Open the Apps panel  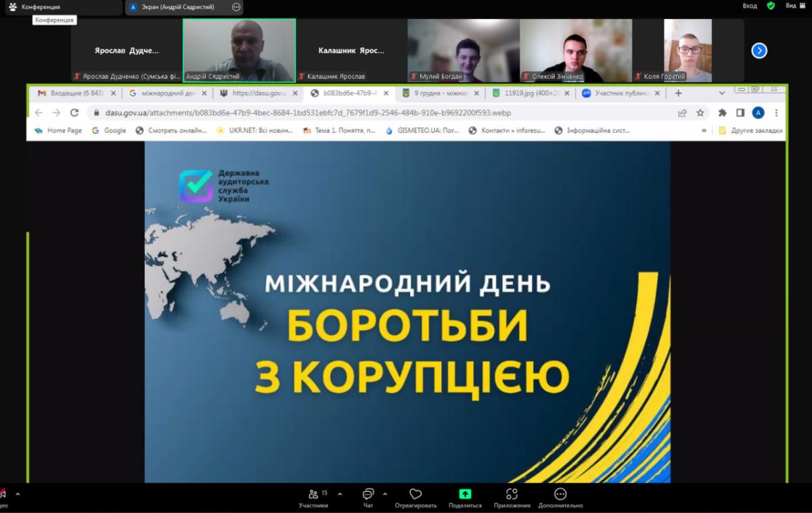pyautogui.click(x=512, y=497)
